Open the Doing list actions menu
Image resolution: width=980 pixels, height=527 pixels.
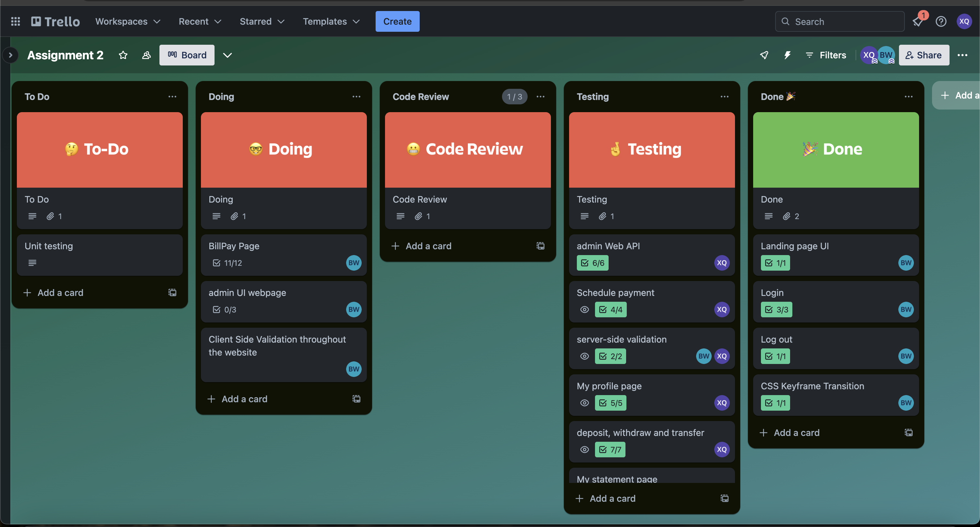pyautogui.click(x=356, y=97)
